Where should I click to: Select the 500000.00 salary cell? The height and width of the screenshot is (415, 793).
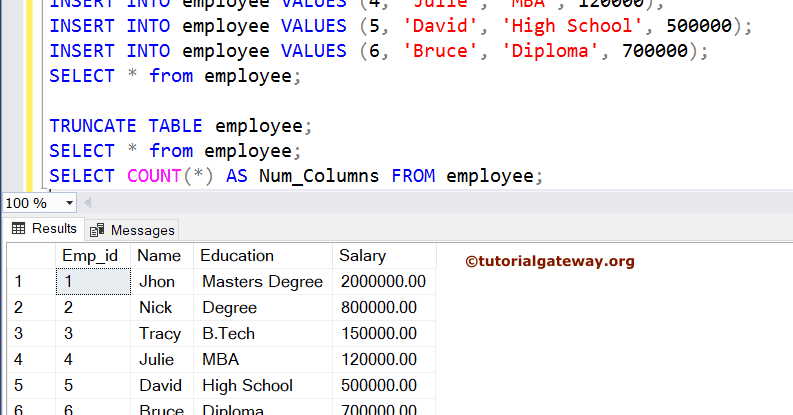(x=384, y=386)
